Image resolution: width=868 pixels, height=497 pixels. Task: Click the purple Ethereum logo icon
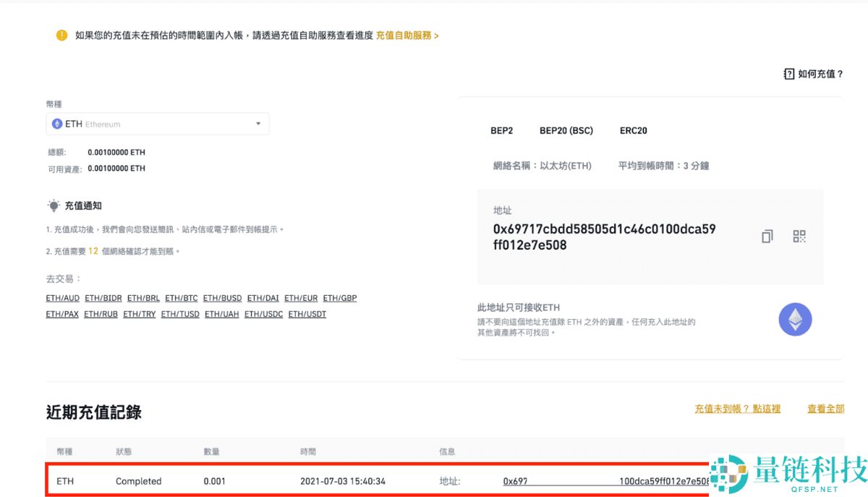pyautogui.click(x=795, y=319)
